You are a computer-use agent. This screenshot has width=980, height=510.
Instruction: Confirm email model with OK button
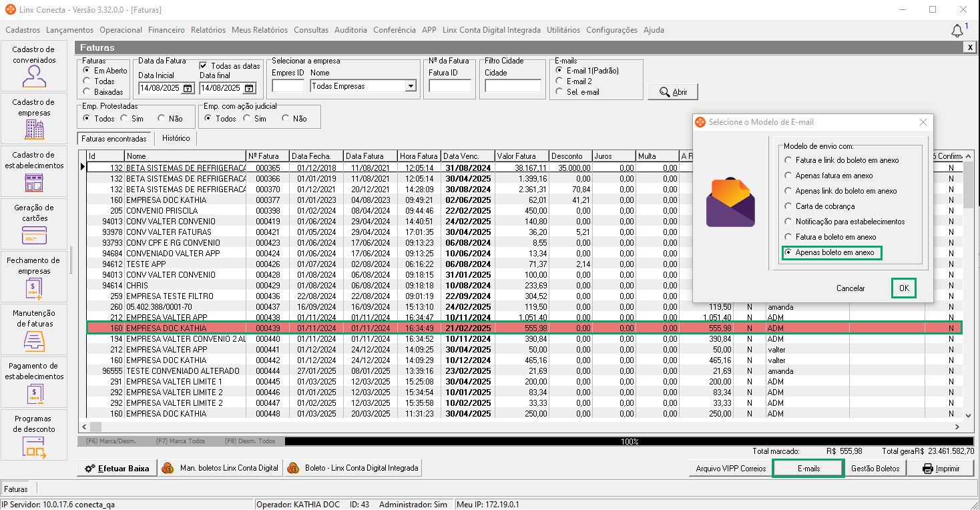point(904,288)
